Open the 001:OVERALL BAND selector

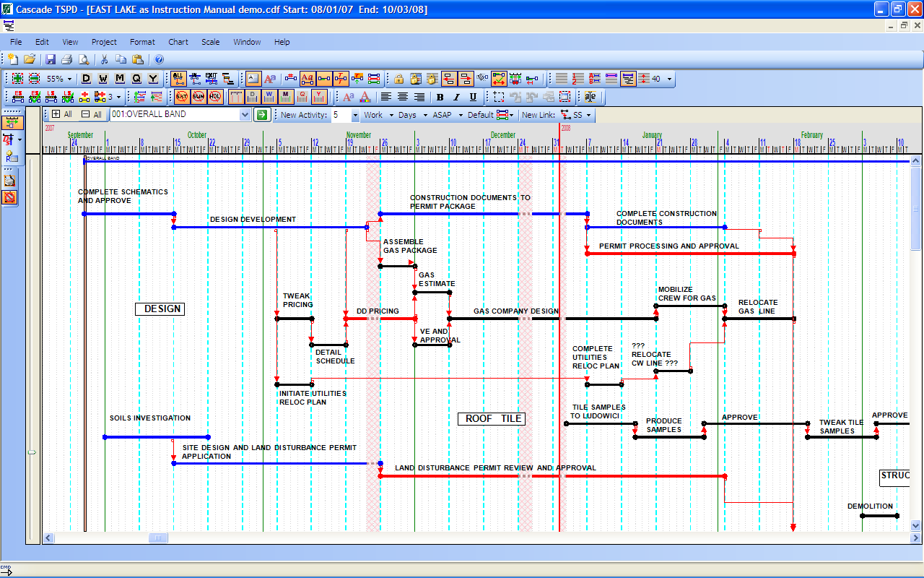tap(244, 114)
